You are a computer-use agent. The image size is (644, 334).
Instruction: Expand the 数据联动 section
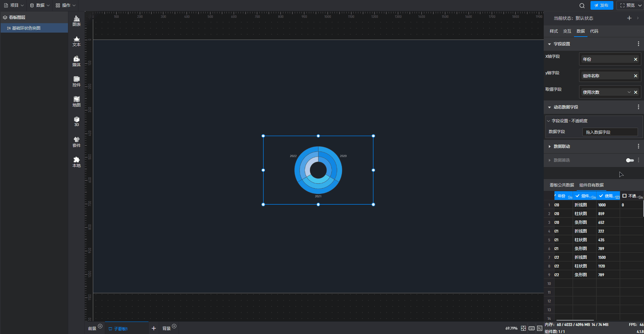(549, 147)
